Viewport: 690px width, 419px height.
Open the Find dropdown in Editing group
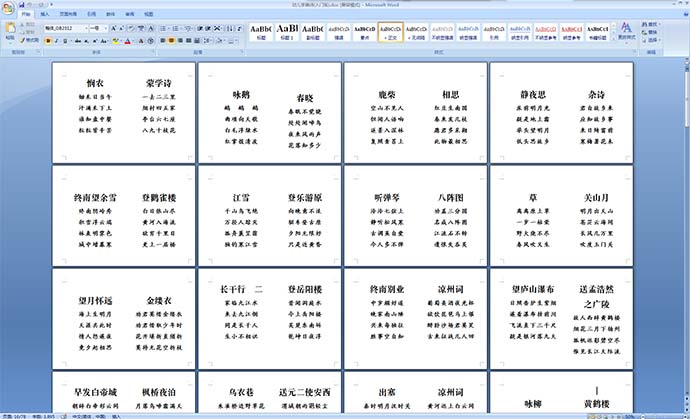pyautogui.click(x=651, y=24)
